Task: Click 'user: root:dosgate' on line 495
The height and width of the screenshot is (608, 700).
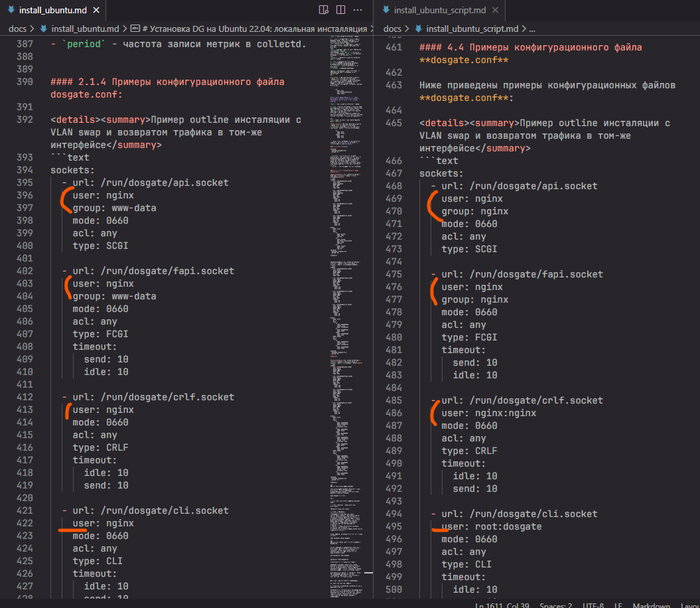Action: pyautogui.click(x=492, y=527)
